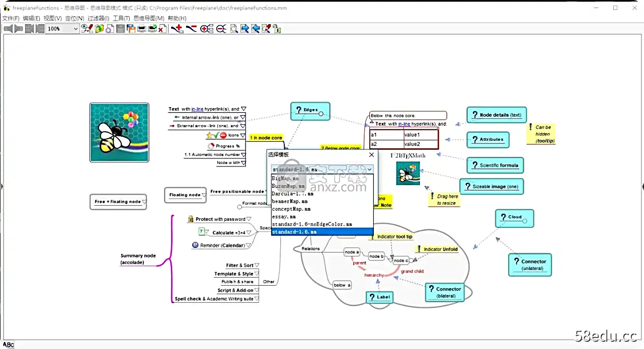Click the large bee logo image

(119, 132)
